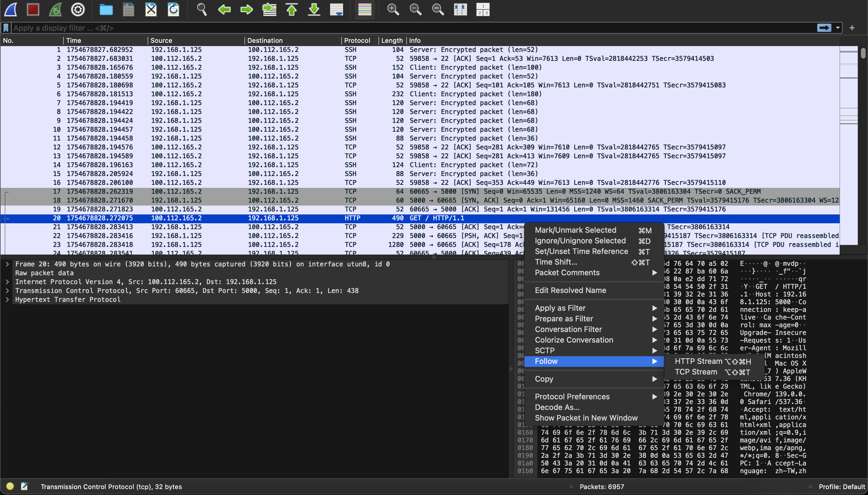Click the display filter bookmark icon
The height and width of the screenshot is (495, 868).
coord(6,28)
